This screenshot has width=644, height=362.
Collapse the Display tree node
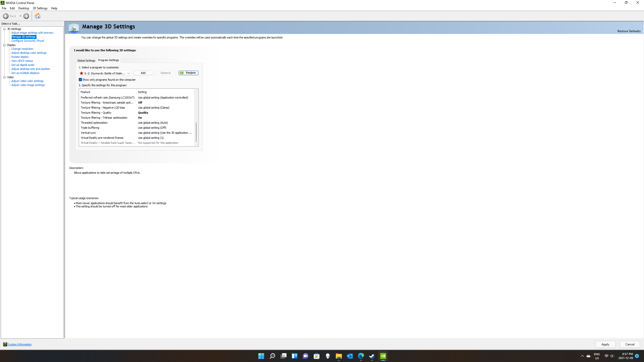coord(4,45)
